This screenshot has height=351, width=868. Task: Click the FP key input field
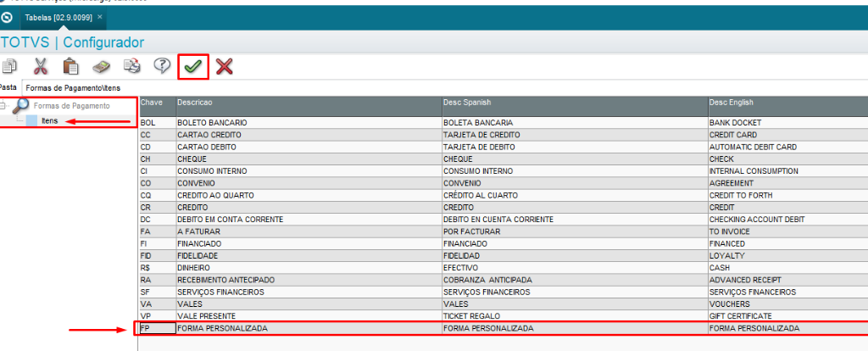click(157, 328)
